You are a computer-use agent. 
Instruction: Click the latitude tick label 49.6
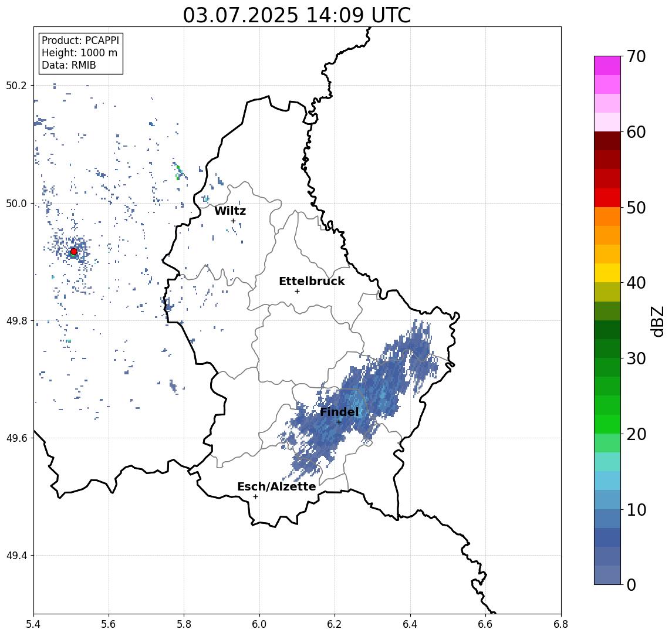(16, 438)
